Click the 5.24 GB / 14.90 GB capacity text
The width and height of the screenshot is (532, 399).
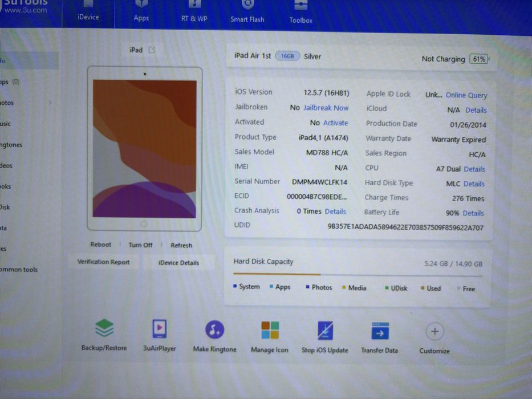pos(453,263)
